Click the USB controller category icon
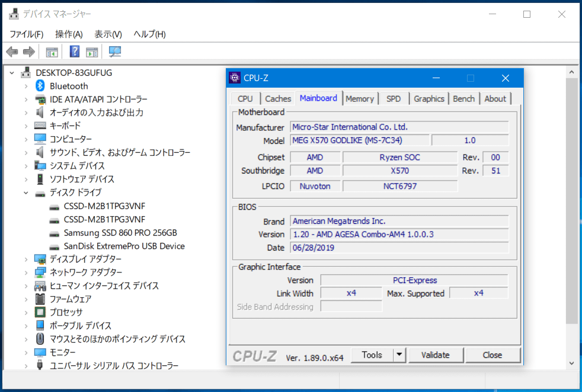The image size is (582, 392). (x=40, y=365)
